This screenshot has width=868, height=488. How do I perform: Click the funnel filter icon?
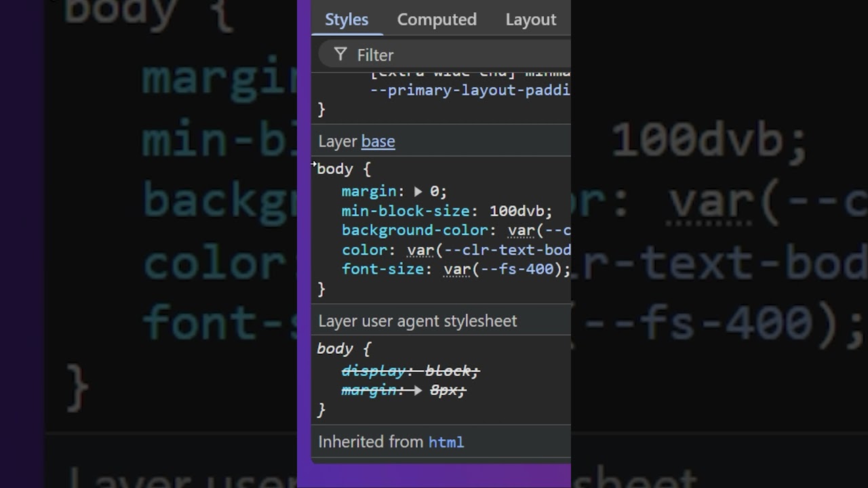point(340,54)
